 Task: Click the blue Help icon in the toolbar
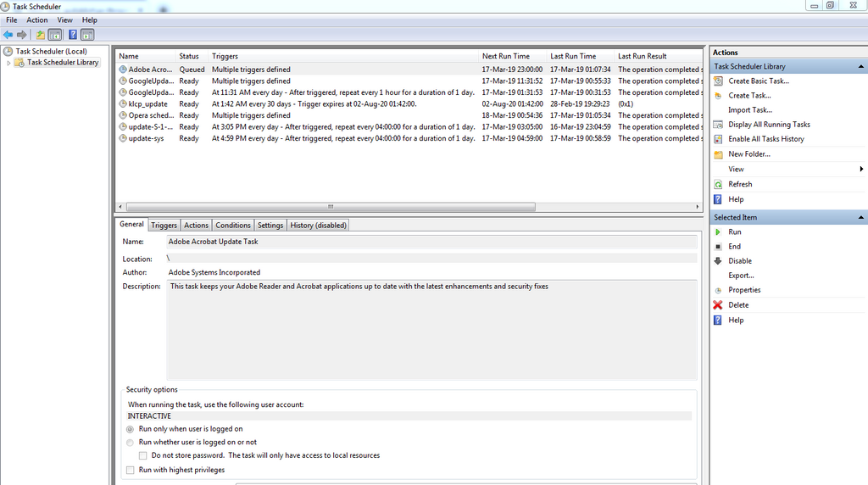click(73, 35)
